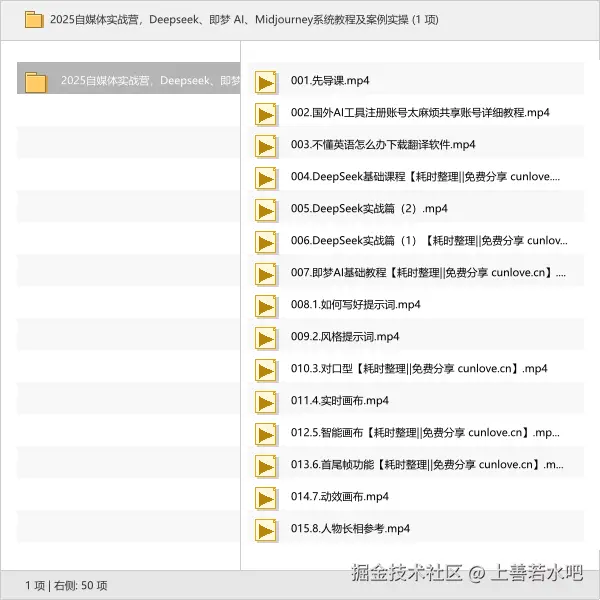The height and width of the screenshot is (600, 600).
Task: Click the folder icon in the title header
Action: (34, 20)
